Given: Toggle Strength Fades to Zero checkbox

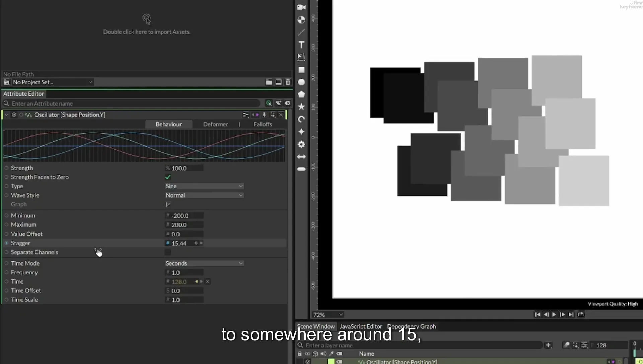Looking at the screenshot, I should click(x=168, y=177).
